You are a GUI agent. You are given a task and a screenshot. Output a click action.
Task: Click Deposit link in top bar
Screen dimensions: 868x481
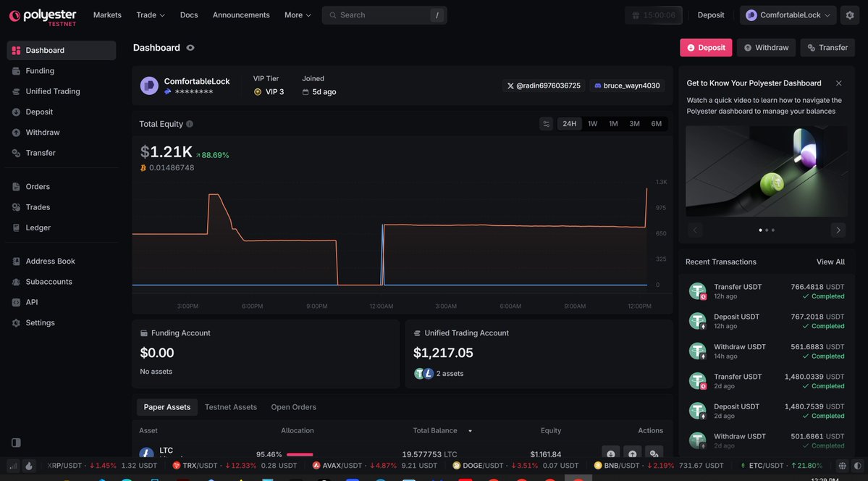711,15
